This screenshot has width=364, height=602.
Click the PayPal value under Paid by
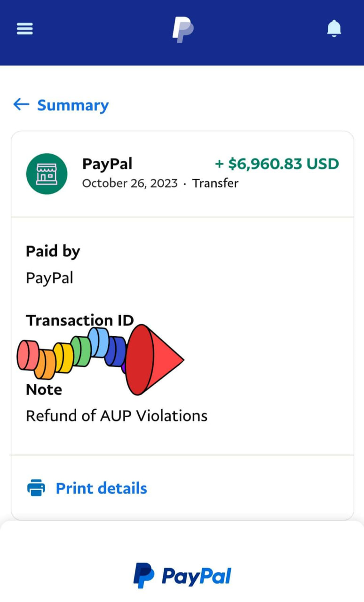pyautogui.click(x=49, y=277)
